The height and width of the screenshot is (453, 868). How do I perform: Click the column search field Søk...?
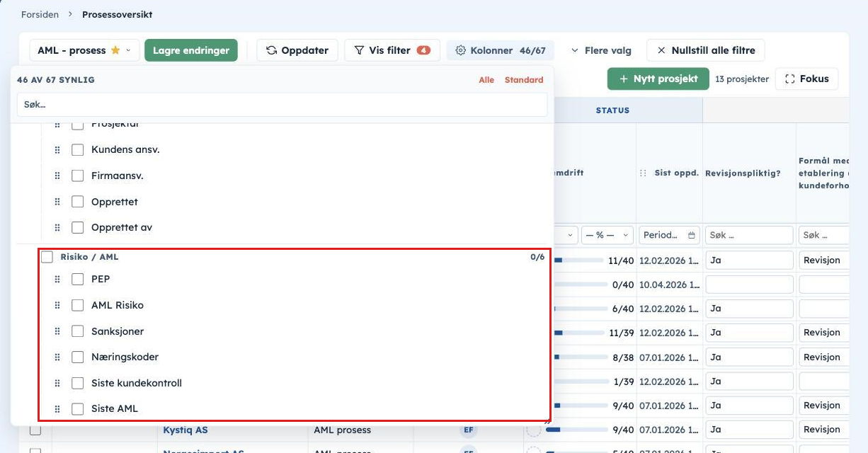pyautogui.click(x=282, y=104)
